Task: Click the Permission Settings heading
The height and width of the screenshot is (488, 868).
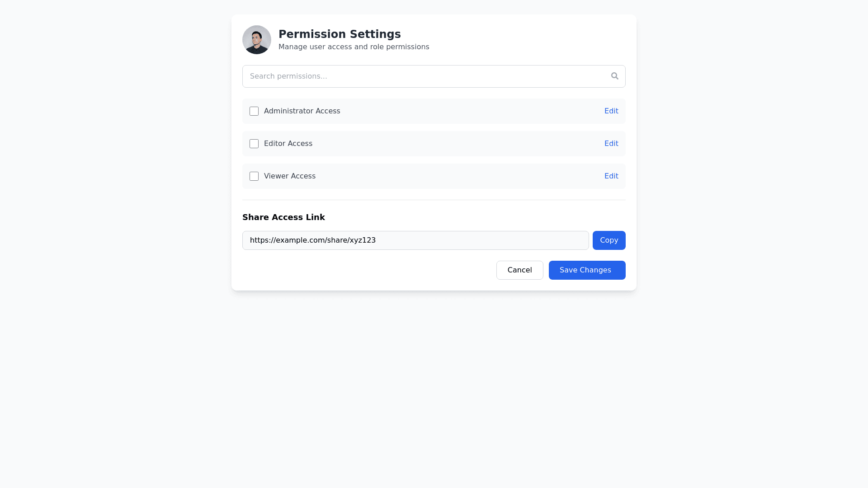Action: [x=340, y=34]
